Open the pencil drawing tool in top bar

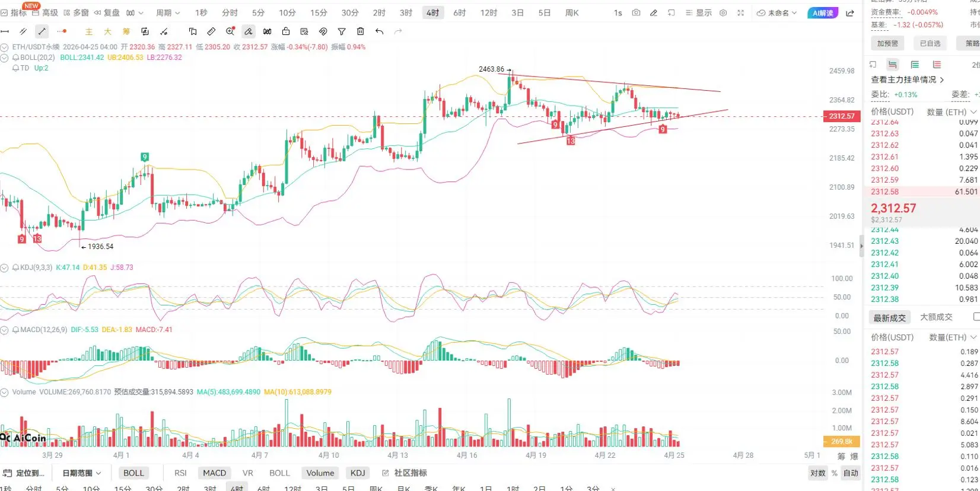[x=653, y=12]
